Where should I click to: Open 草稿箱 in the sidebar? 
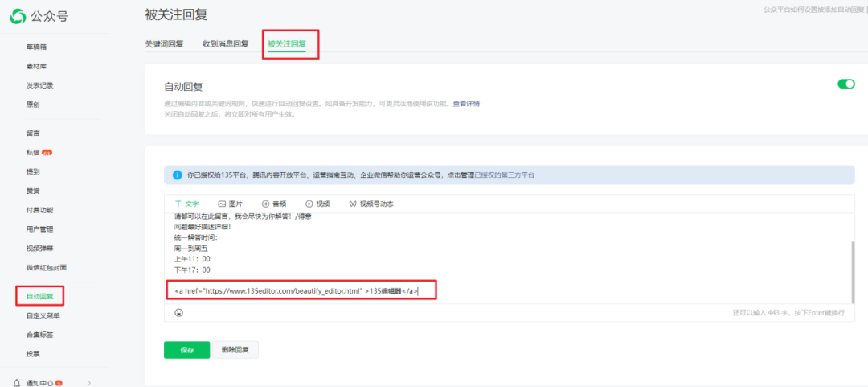pyautogui.click(x=36, y=47)
